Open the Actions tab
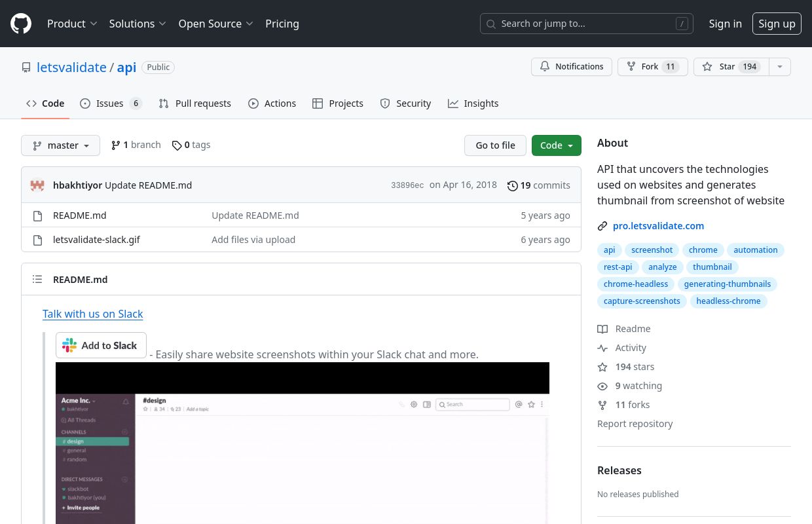Image resolution: width=812 pixels, height=524 pixels. point(272,103)
